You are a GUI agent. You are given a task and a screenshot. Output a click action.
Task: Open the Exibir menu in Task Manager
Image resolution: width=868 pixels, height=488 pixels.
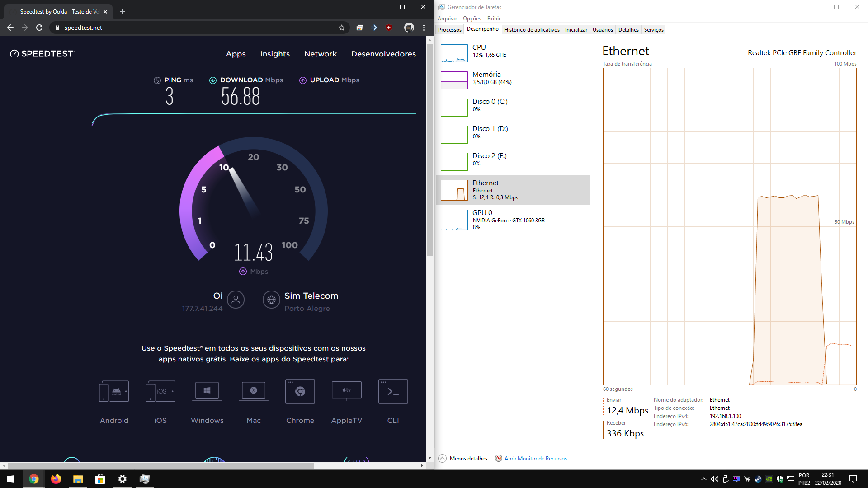pos(494,19)
